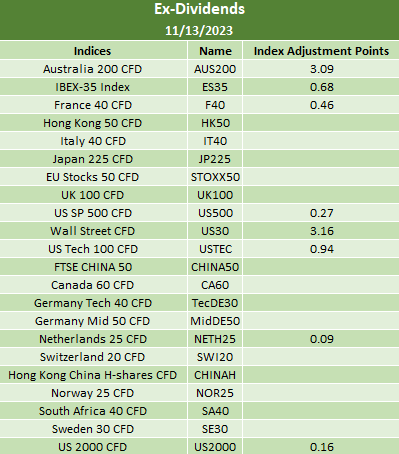Click the Ex-Dividends title header
399x454 pixels.
coord(199,9)
